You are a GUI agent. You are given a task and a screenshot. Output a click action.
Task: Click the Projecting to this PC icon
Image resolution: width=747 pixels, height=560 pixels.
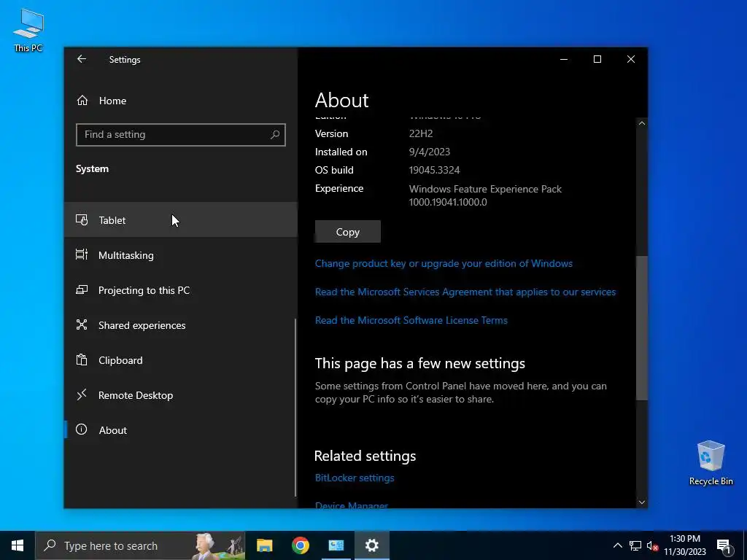[x=82, y=290]
